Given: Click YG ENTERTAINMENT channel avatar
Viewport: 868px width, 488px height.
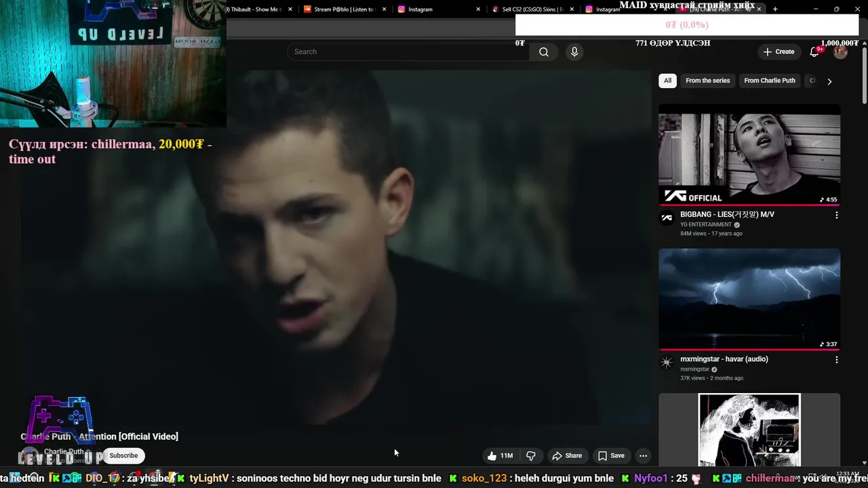Looking at the screenshot, I should click(667, 218).
